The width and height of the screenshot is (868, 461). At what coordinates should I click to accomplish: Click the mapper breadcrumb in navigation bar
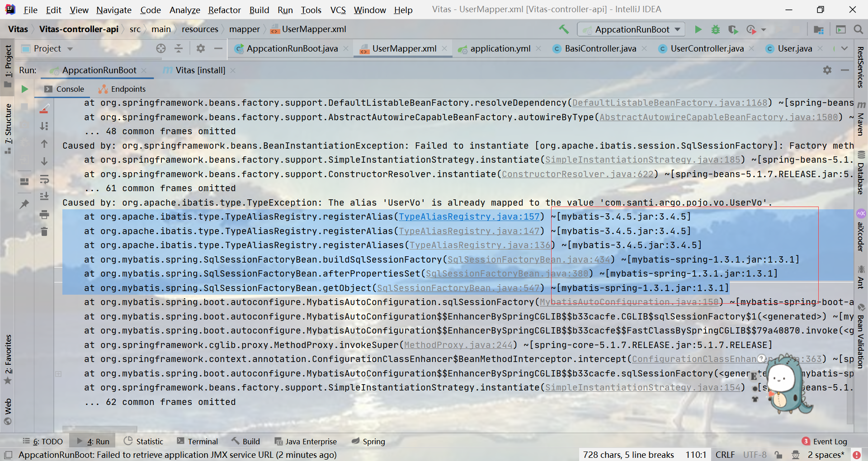244,29
